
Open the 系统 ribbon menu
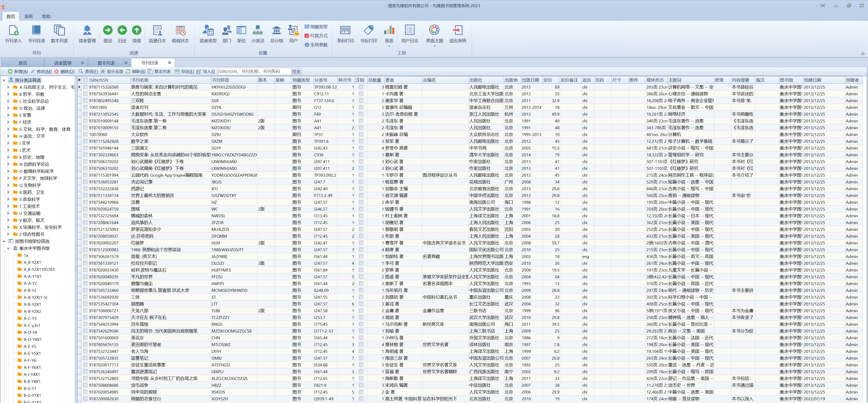(28, 16)
